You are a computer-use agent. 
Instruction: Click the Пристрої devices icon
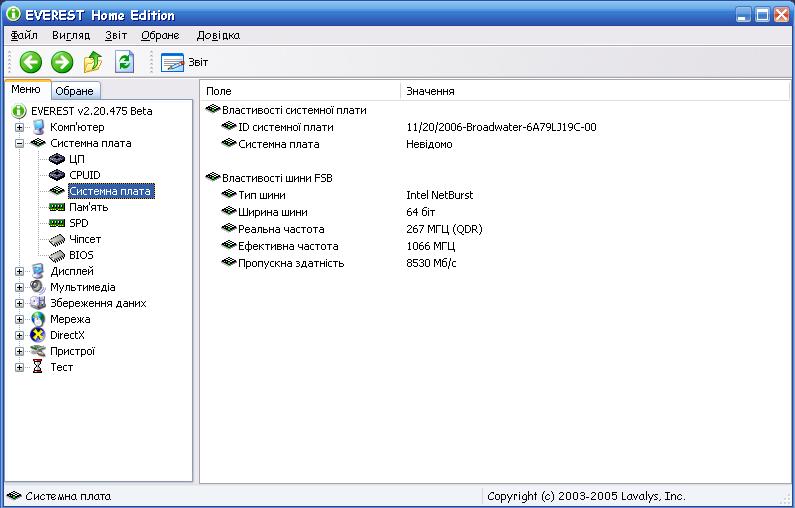(38, 351)
